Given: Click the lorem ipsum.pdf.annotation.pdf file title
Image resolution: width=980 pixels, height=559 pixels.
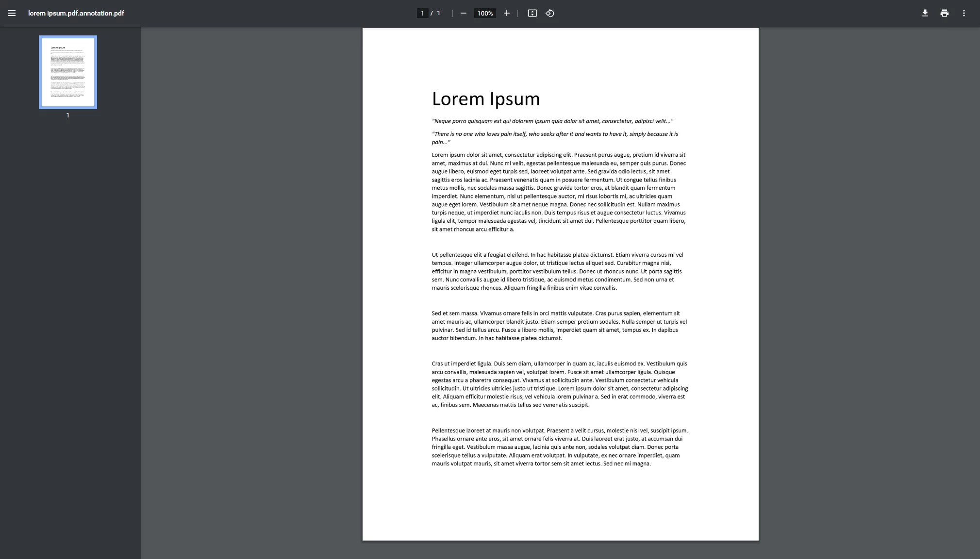Looking at the screenshot, I should (76, 13).
